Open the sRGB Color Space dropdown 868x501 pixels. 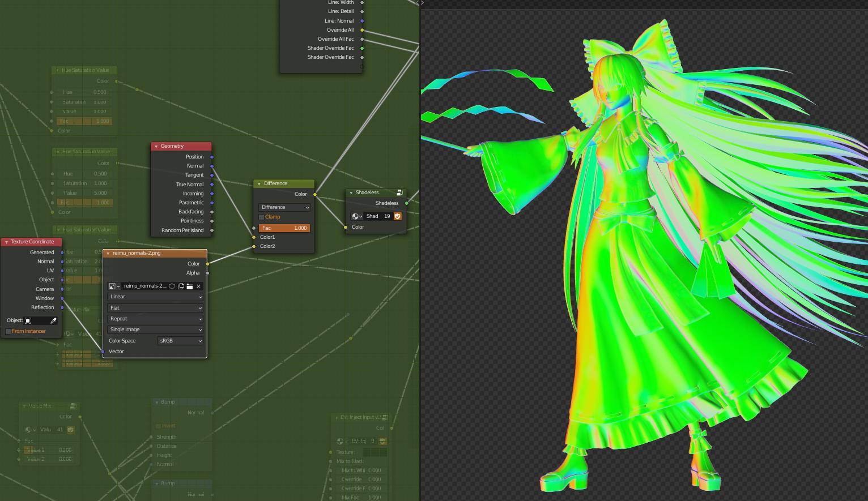180,341
